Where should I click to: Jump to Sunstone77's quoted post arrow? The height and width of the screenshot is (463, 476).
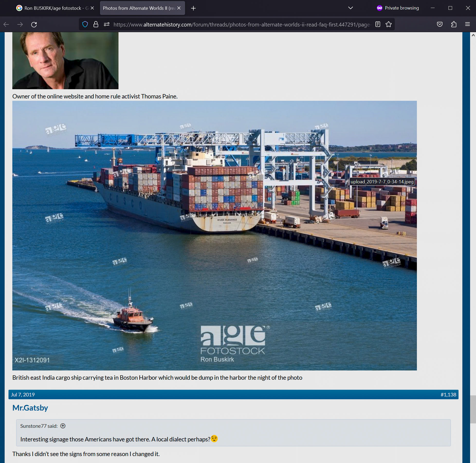click(x=63, y=426)
